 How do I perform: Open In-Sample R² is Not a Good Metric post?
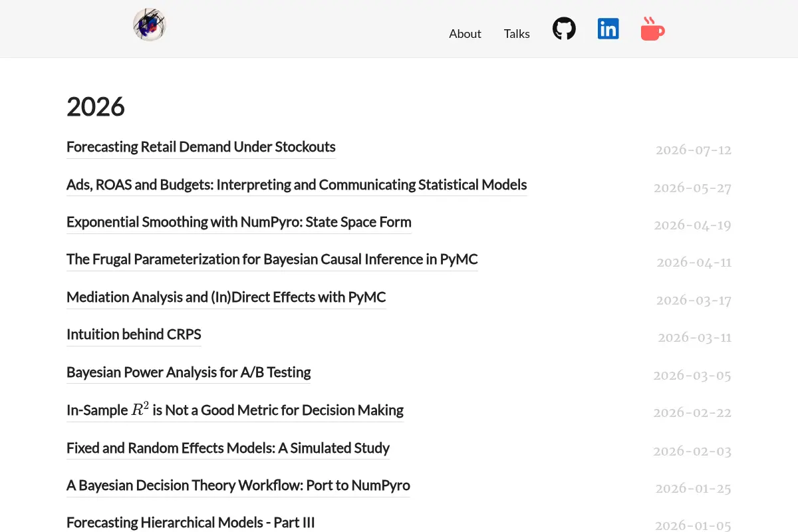tap(235, 410)
